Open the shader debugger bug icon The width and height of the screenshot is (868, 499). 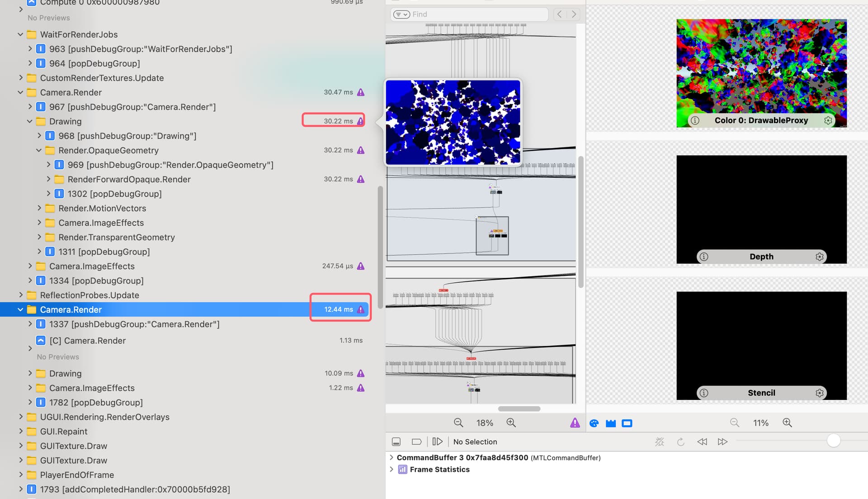(660, 442)
